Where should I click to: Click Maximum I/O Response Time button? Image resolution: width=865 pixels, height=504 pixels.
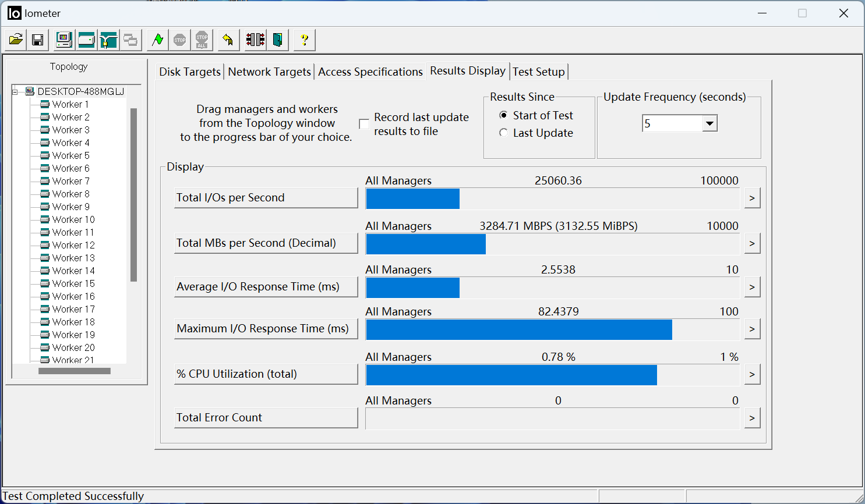click(266, 329)
